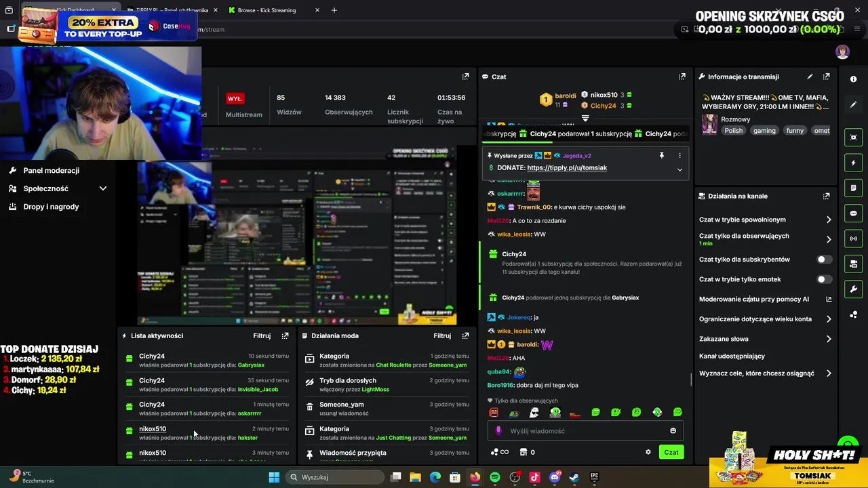Click hakstor in the activity list
The width and height of the screenshot is (868, 488).
[x=248, y=438]
